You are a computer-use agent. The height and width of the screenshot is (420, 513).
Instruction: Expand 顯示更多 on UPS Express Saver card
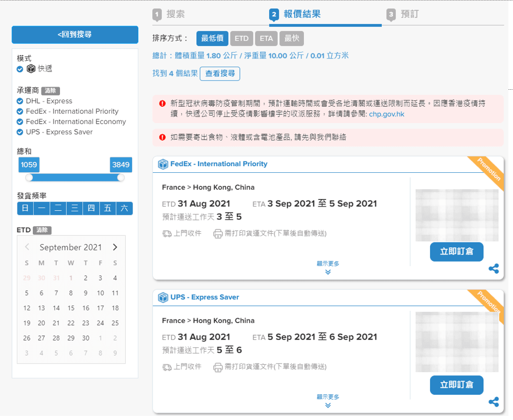[x=328, y=401]
